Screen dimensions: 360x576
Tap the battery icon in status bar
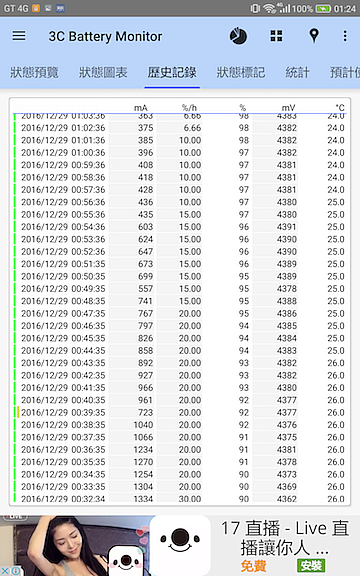pyautogui.click(x=323, y=8)
